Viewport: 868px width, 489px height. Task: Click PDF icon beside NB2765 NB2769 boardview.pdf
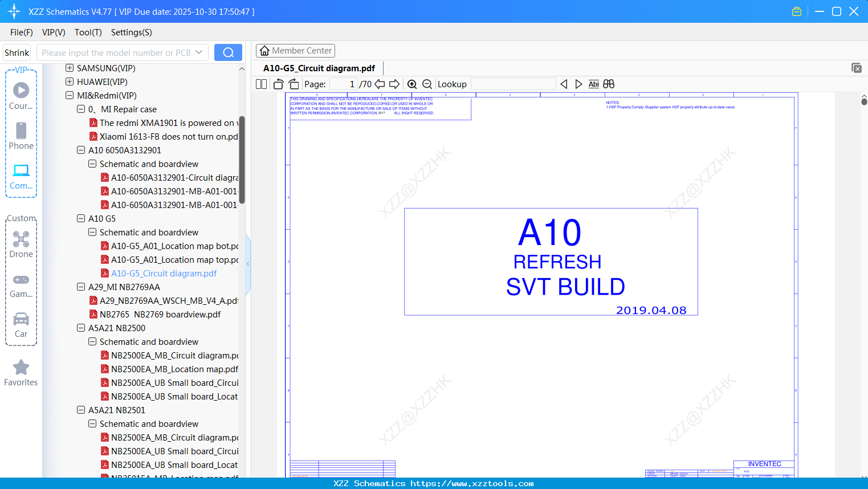(x=93, y=315)
